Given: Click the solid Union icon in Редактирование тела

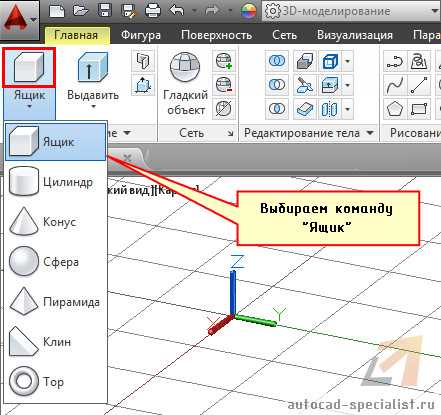Looking at the screenshot, I should pyautogui.click(x=277, y=61).
